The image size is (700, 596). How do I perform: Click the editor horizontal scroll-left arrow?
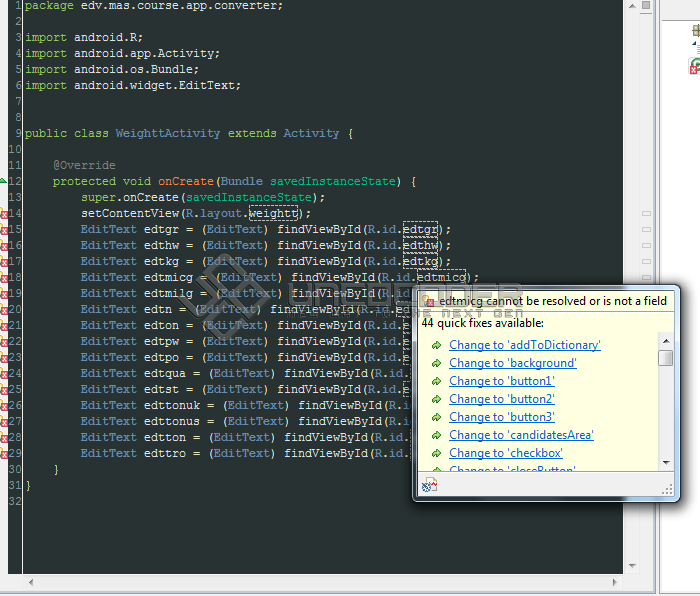pos(31,582)
